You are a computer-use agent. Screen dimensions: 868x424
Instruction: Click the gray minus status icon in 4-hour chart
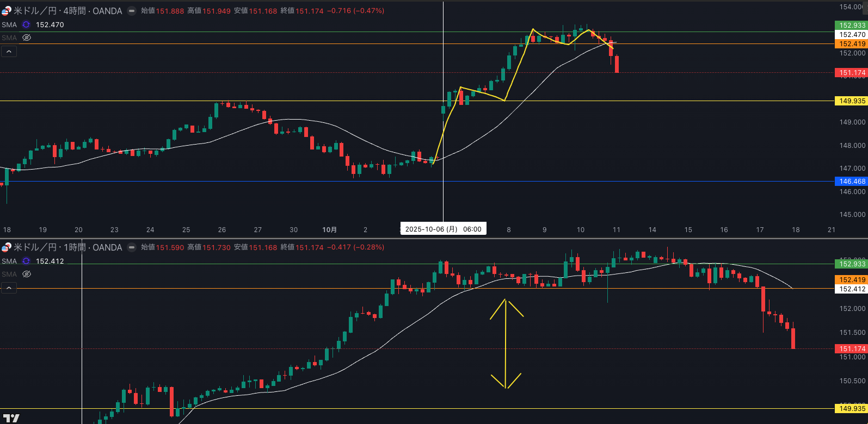(132, 11)
